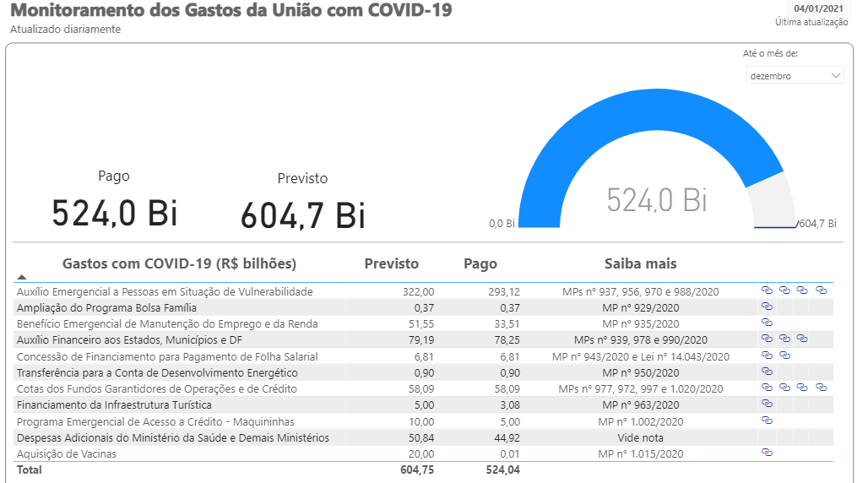Image resolution: width=868 pixels, height=483 pixels.
Task: Click the ascending sort arrow under table header
Action: [22, 277]
